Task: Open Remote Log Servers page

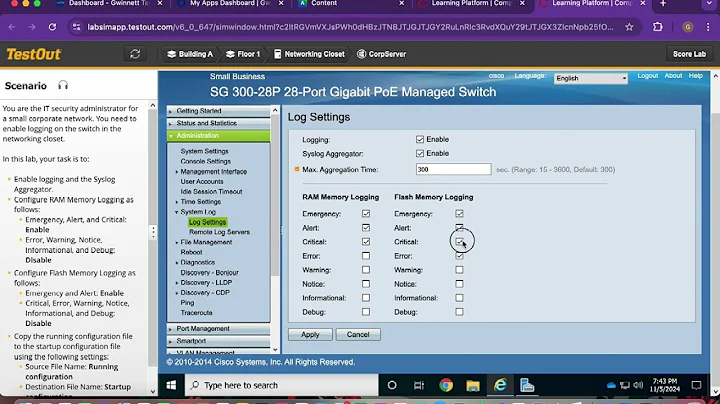Action: (x=219, y=232)
